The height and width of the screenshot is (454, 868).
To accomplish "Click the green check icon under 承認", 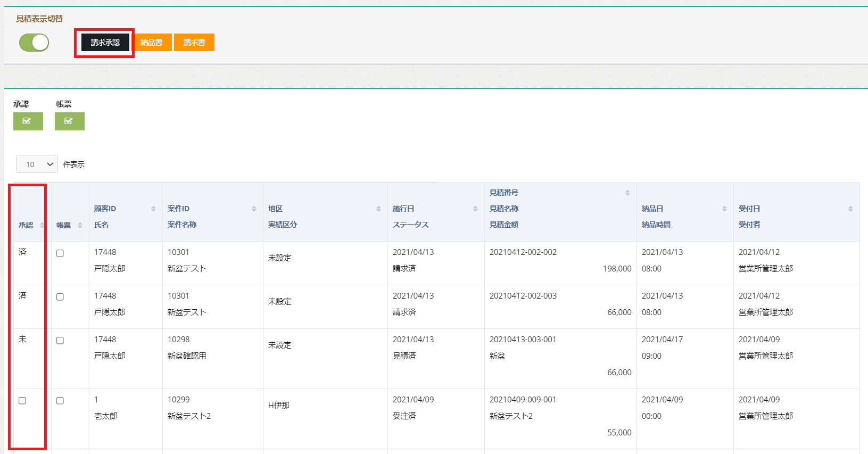I will pos(28,121).
